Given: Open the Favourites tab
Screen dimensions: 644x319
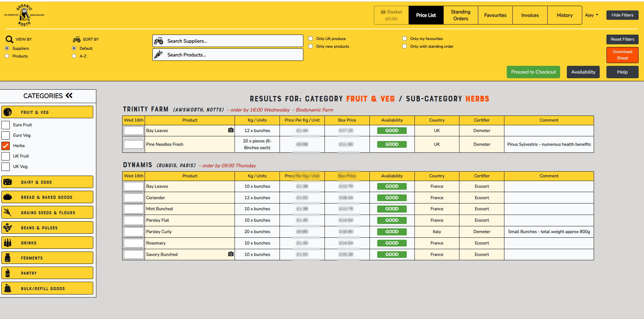Looking at the screenshot, I should pos(495,15).
